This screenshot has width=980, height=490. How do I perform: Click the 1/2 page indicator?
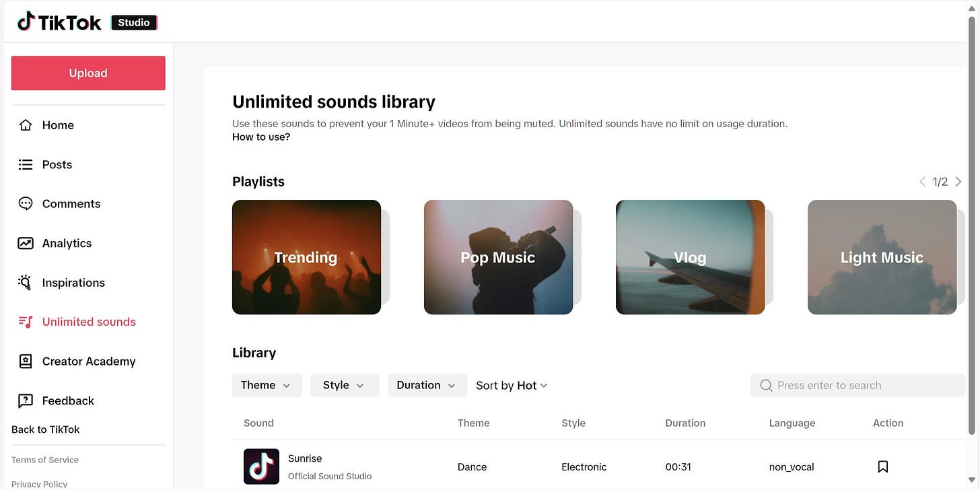(940, 182)
